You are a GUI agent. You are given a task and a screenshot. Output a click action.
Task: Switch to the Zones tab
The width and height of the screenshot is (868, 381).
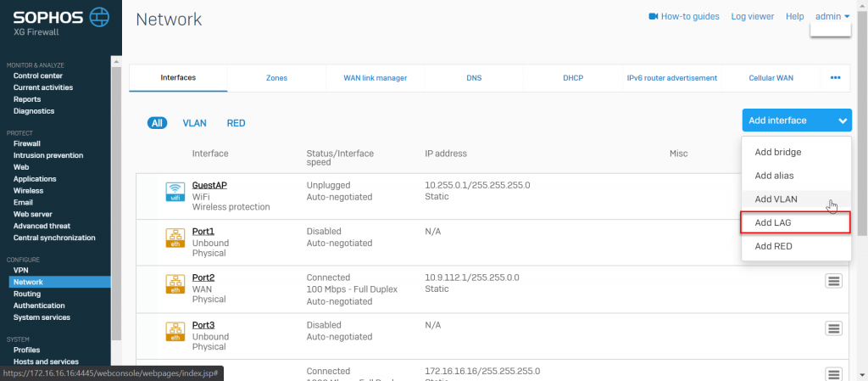point(277,78)
